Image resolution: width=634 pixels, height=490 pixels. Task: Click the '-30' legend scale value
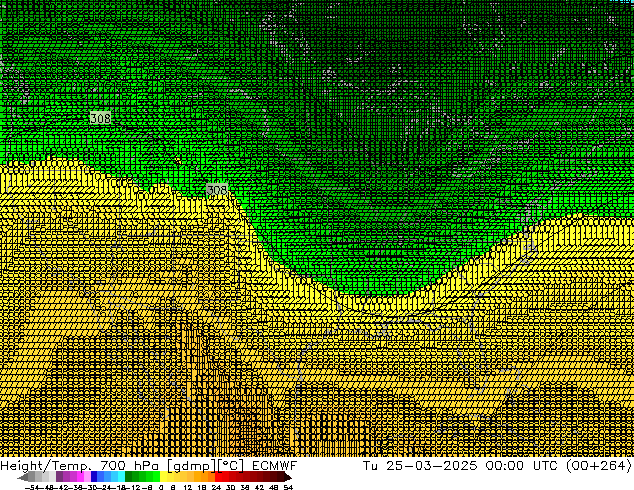pos(91,487)
